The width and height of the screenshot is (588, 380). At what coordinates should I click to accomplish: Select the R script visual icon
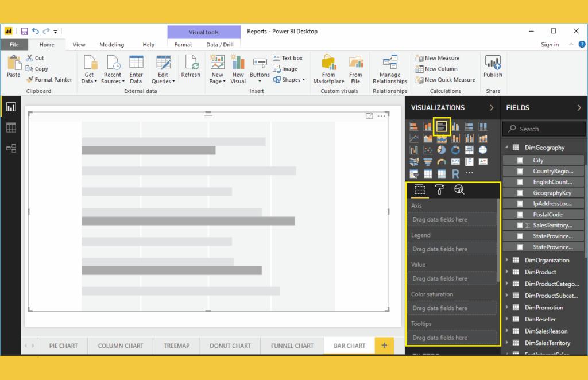coord(455,173)
